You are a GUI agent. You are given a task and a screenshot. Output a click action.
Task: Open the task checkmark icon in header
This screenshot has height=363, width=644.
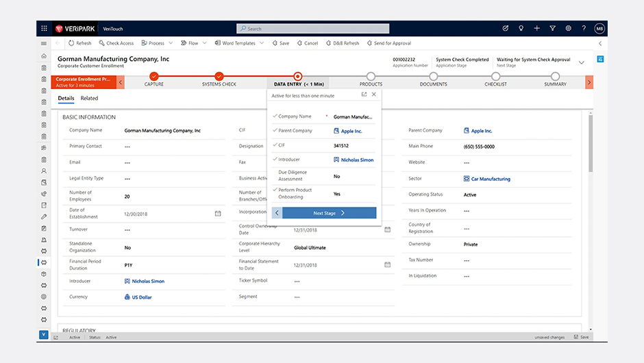click(505, 28)
